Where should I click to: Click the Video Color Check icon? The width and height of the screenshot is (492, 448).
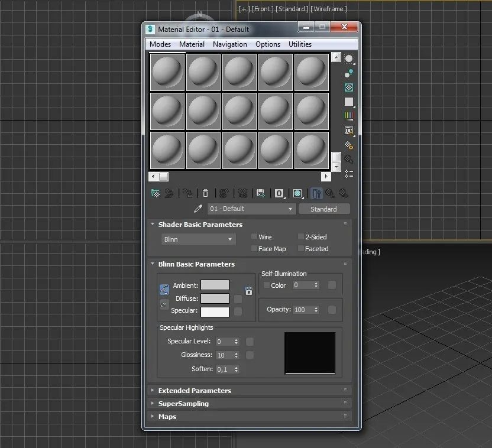[x=349, y=116]
